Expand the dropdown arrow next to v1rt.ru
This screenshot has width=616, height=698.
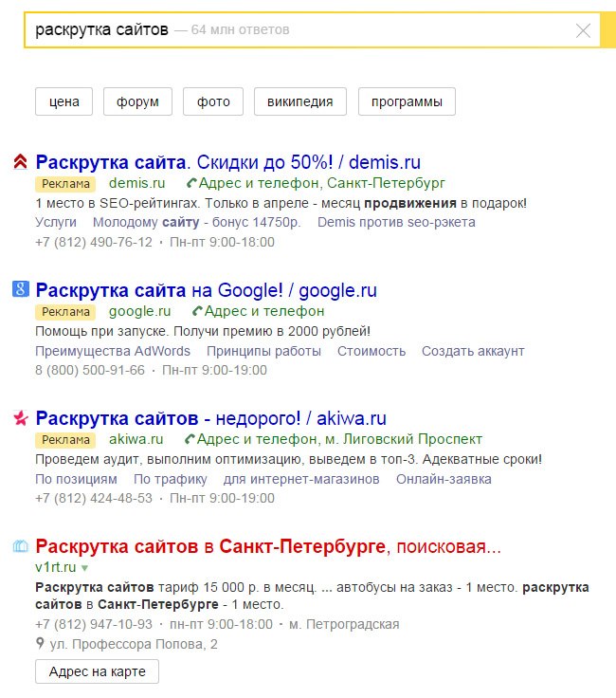click(85, 568)
